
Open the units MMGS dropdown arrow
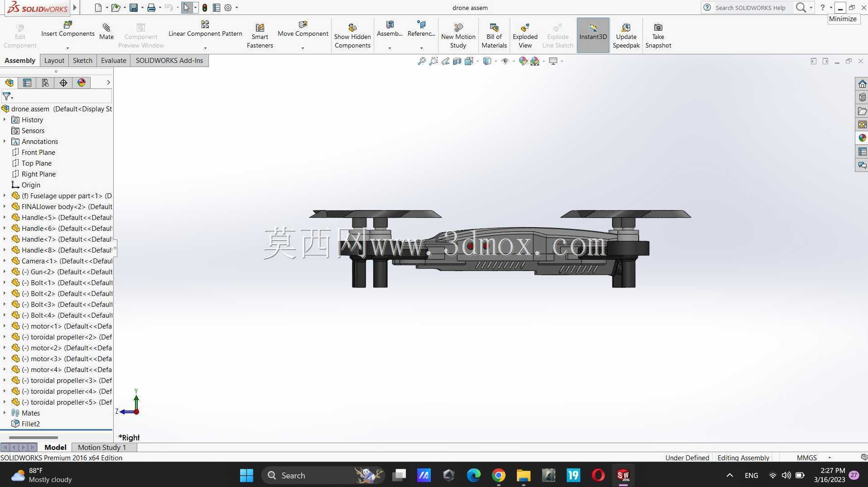coord(829,458)
